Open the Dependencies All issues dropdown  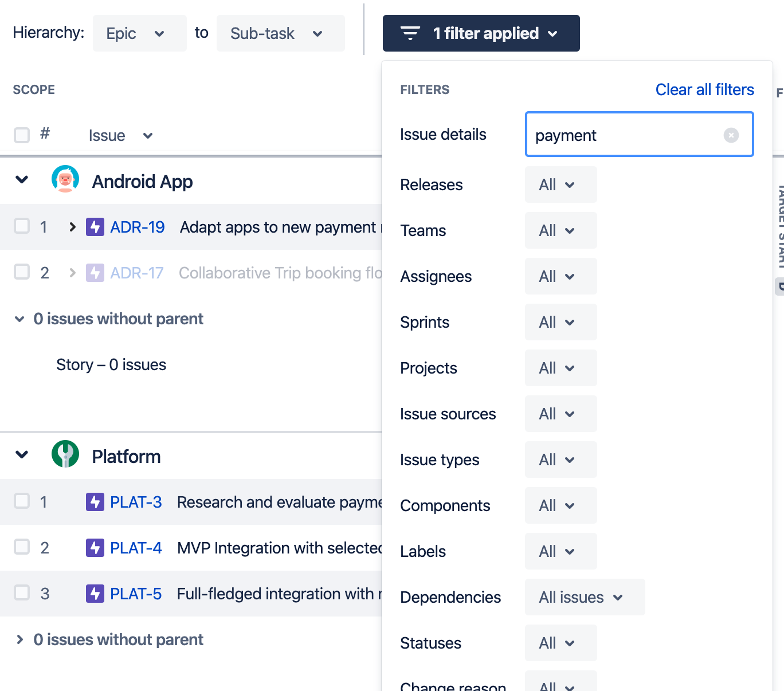click(585, 597)
